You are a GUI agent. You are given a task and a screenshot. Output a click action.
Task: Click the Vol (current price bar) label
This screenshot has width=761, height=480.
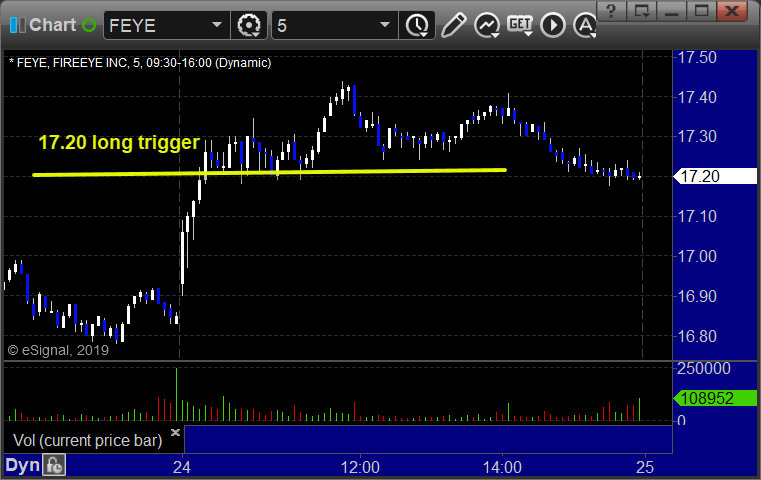tap(87, 440)
